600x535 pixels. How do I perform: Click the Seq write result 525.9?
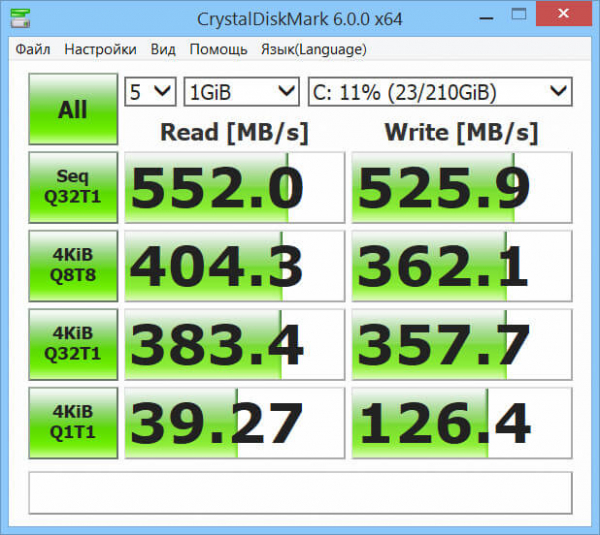tap(462, 188)
